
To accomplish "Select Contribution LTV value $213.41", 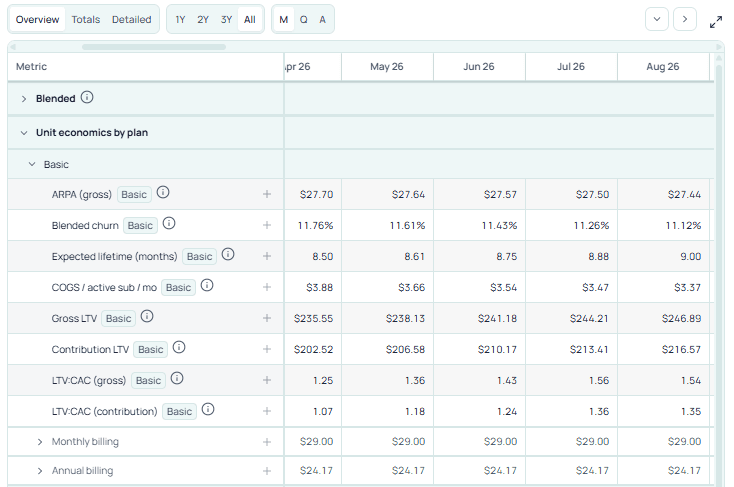I will (589, 349).
